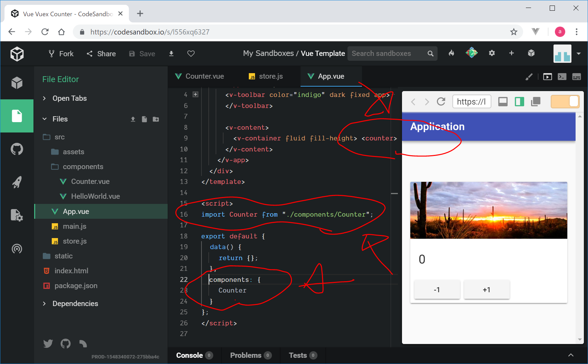Image resolution: width=588 pixels, height=364 pixels.
Task: Create new directory in Files
Action: (x=156, y=119)
